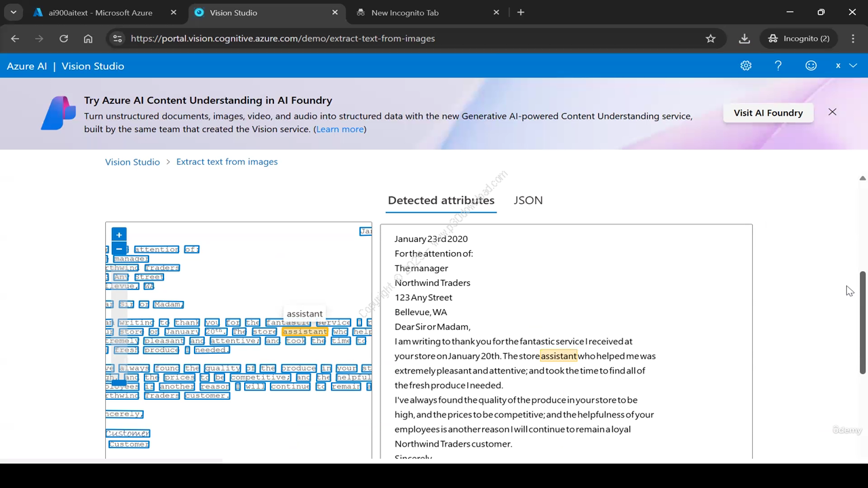The image size is (868, 488).
Task: Close the ai900aitext Azure tab
Action: point(174,12)
